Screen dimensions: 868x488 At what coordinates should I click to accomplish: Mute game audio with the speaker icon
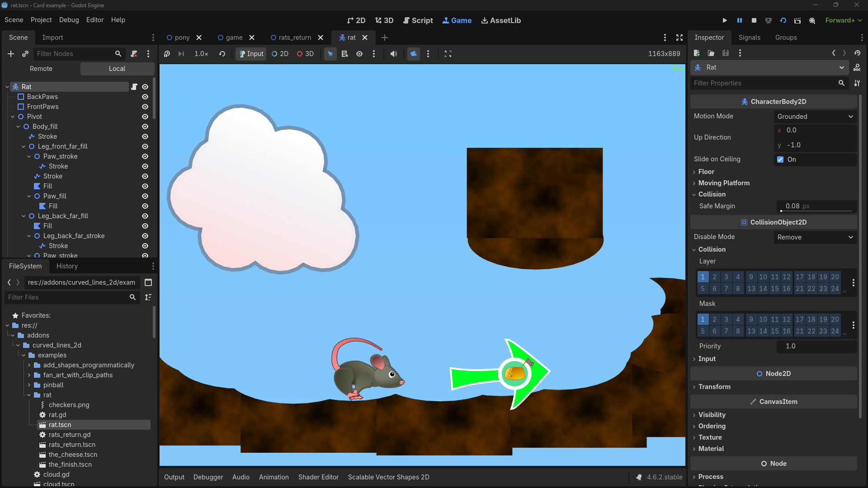394,54
